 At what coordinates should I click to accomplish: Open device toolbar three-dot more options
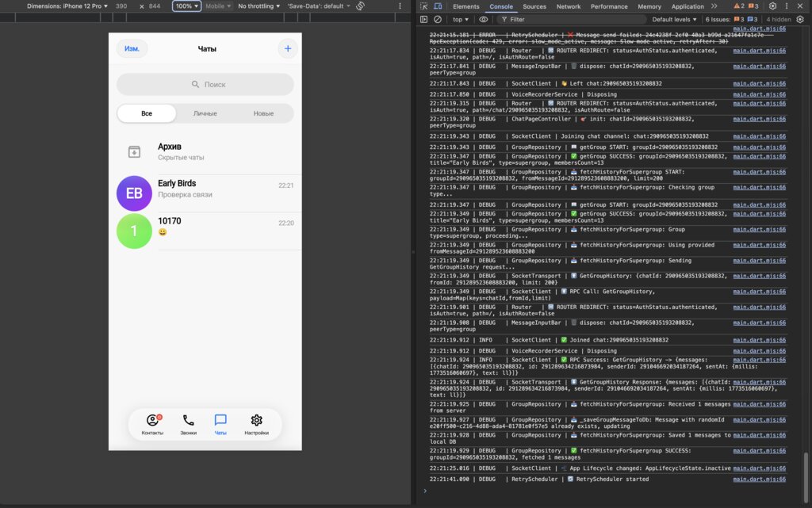coord(400,6)
